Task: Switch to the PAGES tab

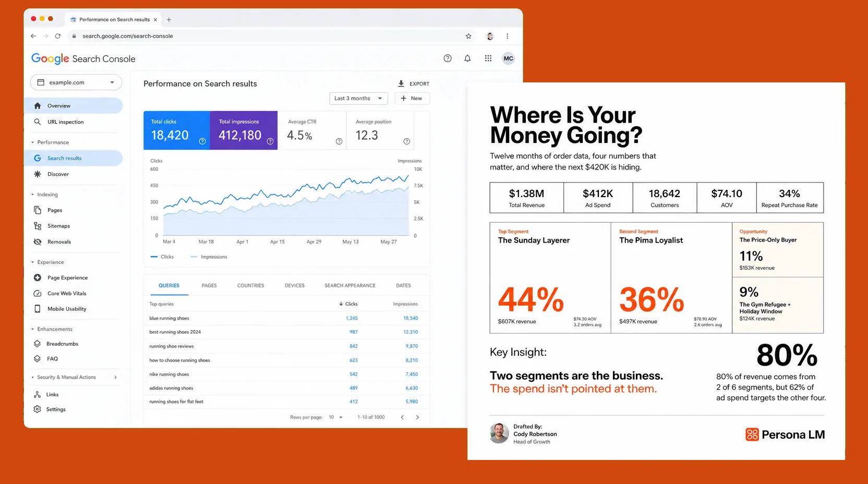Action: (x=209, y=286)
